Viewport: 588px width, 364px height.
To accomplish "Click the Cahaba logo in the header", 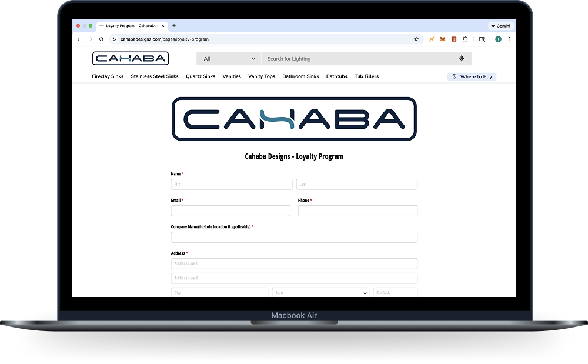I will point(130,58).
